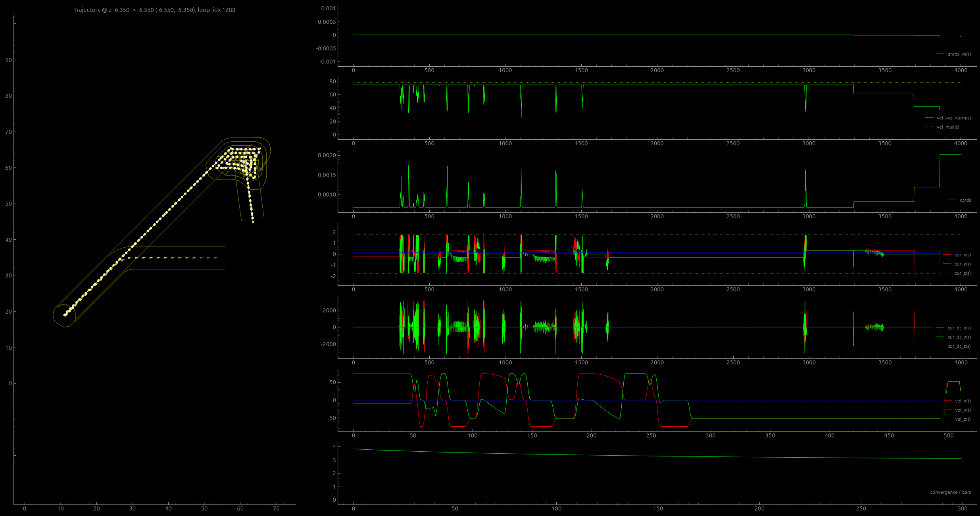This screenshot has height=516, width=980.
Task: Click the cur_y(s) green legend sample
Action: coord(947,264)
